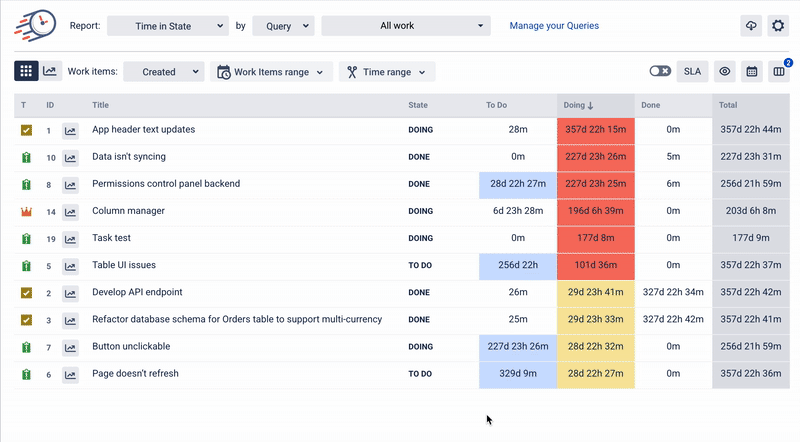This screenshot has height=442, width=800.
Task: Sort by the Doing column header
Action: (x=578, y=105)
